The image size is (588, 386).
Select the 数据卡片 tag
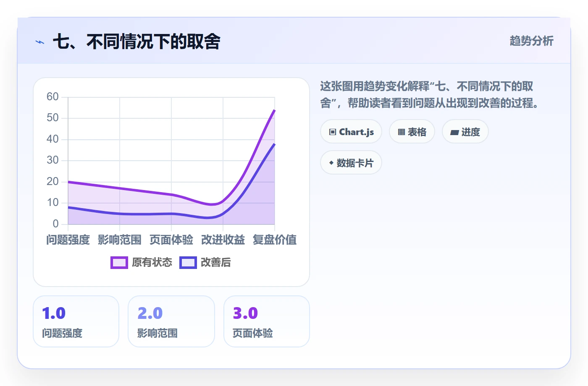pos(351,163)
